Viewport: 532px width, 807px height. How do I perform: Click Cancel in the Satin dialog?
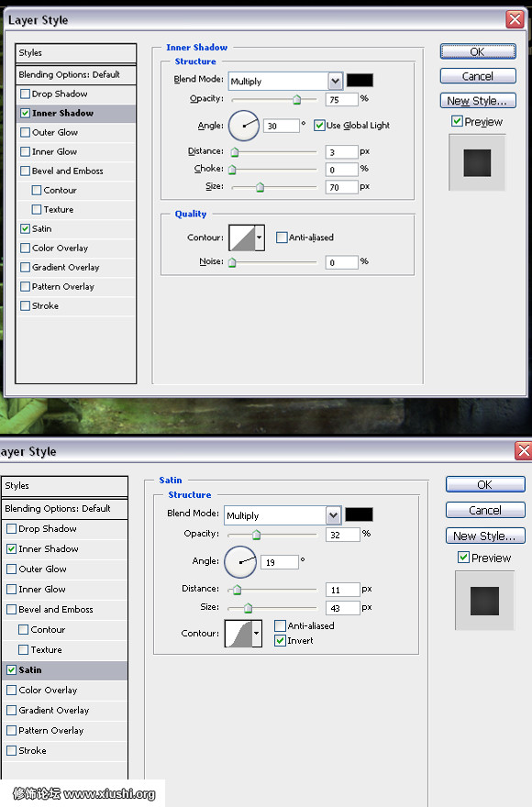485,510
